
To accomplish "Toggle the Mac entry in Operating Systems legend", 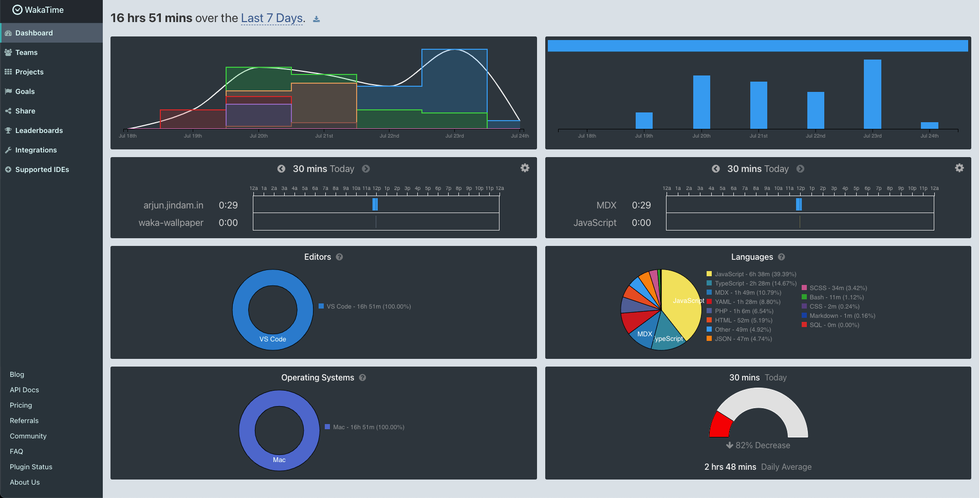I will 365,426.
